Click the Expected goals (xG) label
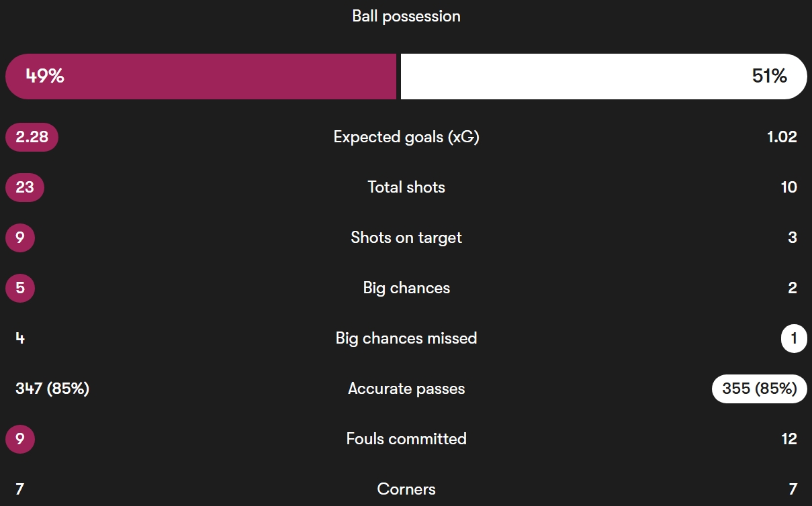The width and height of the screenshot is (812, 506). coord(406,137)
